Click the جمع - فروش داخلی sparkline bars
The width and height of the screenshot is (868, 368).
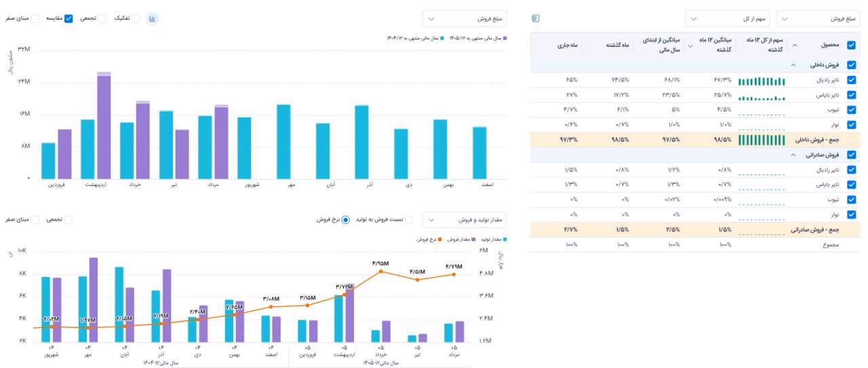[x=762, y=140]
